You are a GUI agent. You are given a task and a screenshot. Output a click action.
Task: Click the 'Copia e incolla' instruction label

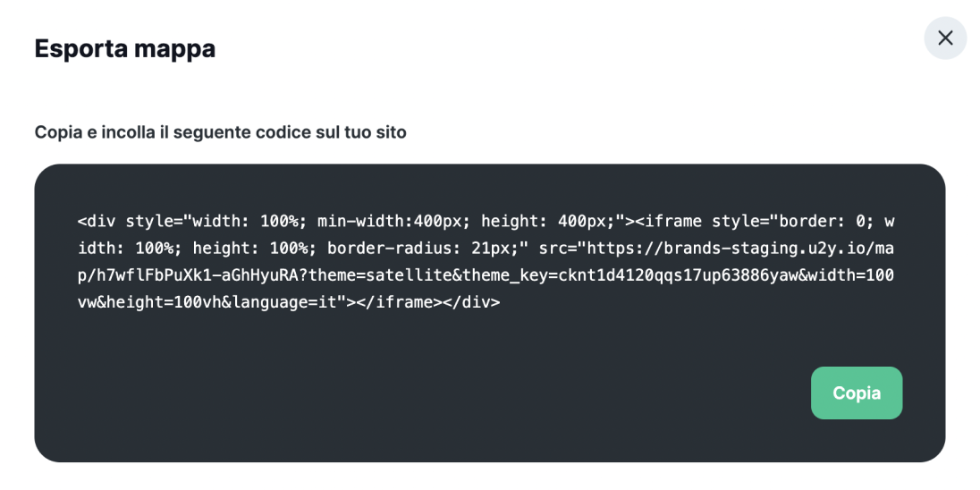pyautogui.click(x=220, y=132)
